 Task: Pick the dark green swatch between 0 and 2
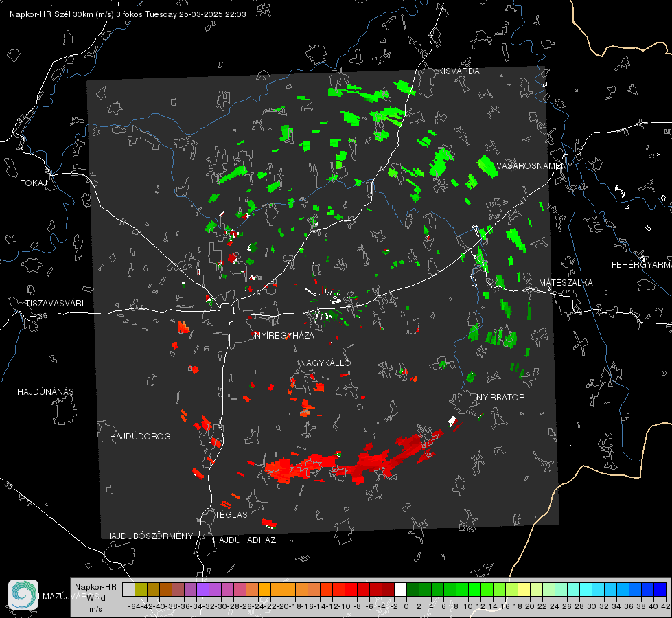point(413,589)
